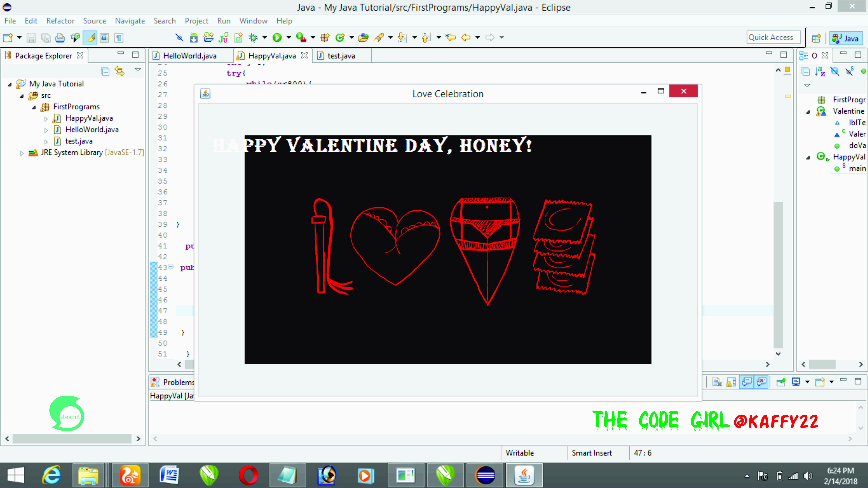This screenshot has height=488, width=868.
Task: Click Outline view horizontal scrollbar
Action: pos(822,364)
